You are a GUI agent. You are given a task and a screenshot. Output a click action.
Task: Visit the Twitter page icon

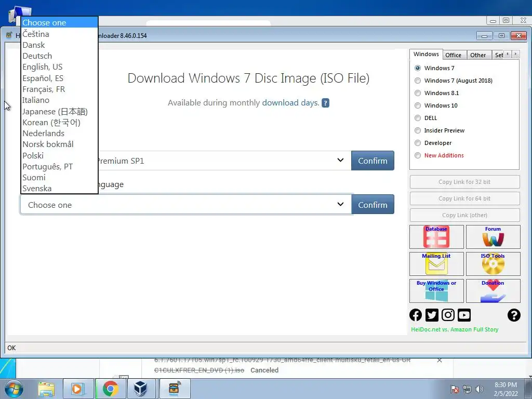tap(432, 315)
